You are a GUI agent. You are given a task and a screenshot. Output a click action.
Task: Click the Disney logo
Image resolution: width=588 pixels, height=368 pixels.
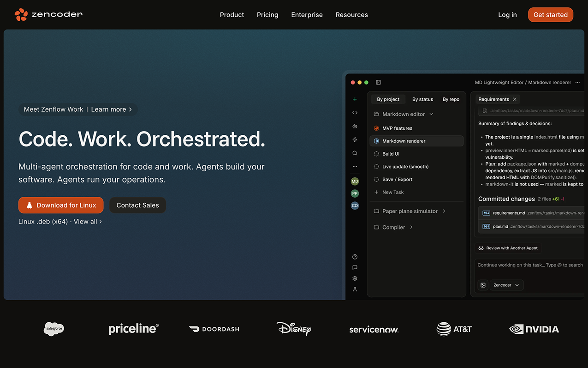(294, 329)
